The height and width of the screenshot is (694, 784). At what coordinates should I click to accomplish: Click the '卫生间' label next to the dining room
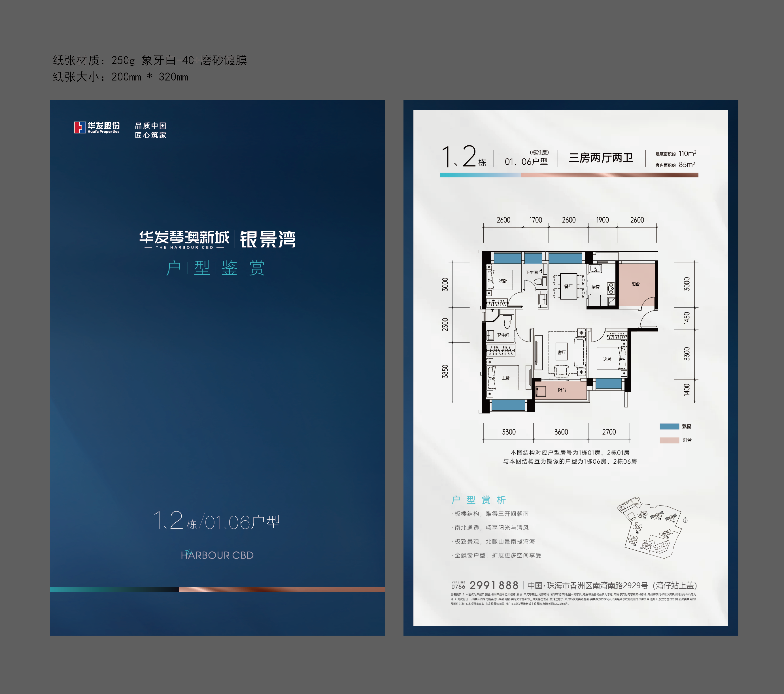coord(532,272)
